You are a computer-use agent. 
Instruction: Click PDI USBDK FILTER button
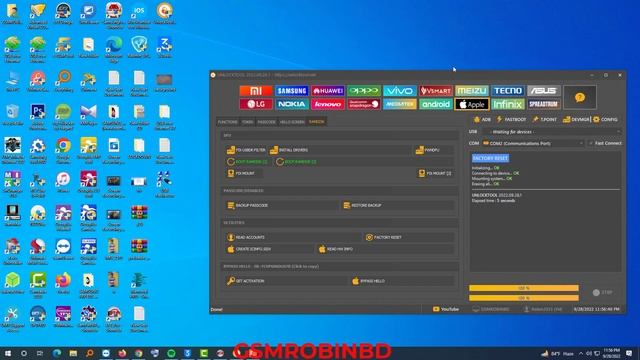[x=246, y=150]
